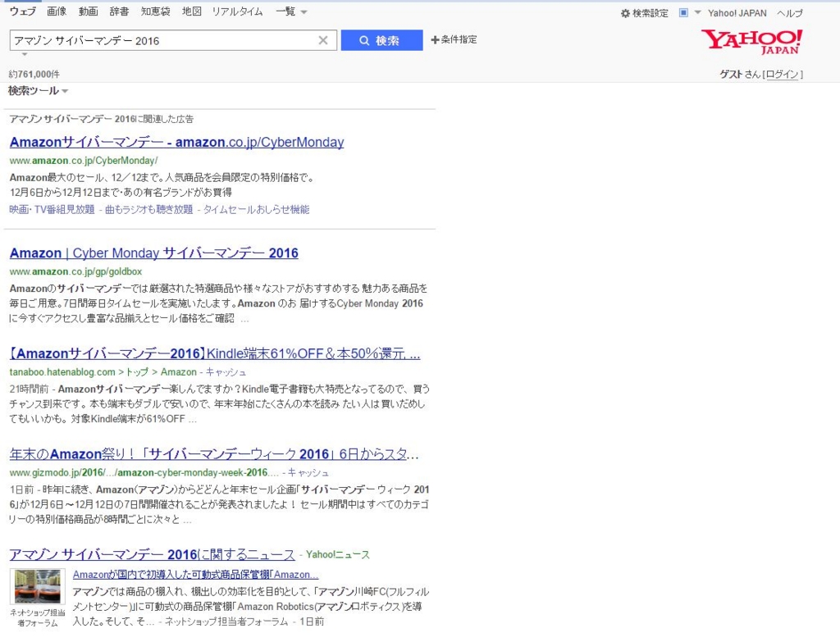Image resolution: width=840 pixels, height=642 pixels.
Task: Click ネットショップ担当者フォーラム caption under thumbnail
Action: [x=38, y=617]
